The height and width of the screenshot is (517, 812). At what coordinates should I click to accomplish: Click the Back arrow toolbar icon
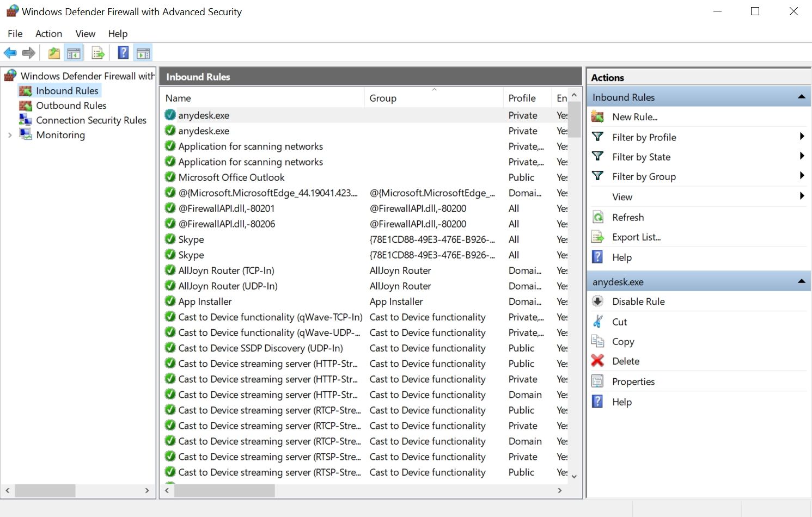click(10, 53)
